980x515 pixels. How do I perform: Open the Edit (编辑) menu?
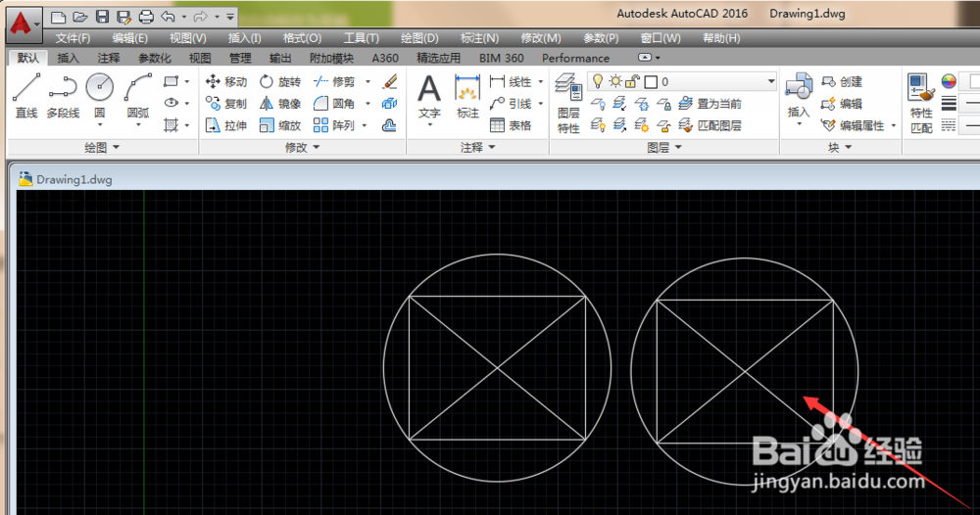(x=130, y=38)
